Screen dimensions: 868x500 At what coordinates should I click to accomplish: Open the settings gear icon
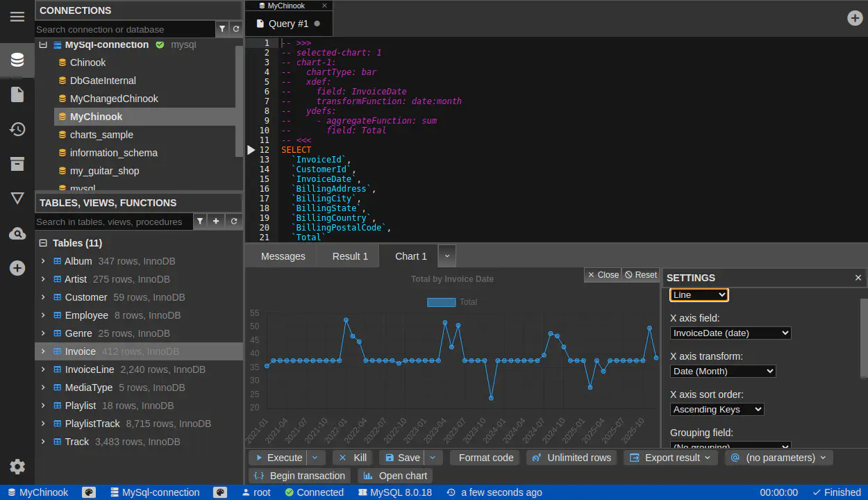[17, 467]
